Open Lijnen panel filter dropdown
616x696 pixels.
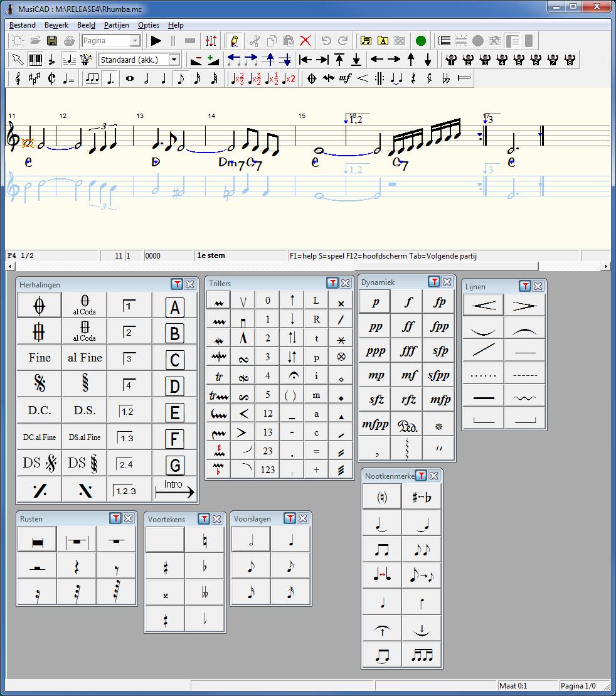(x=525, y=286)
